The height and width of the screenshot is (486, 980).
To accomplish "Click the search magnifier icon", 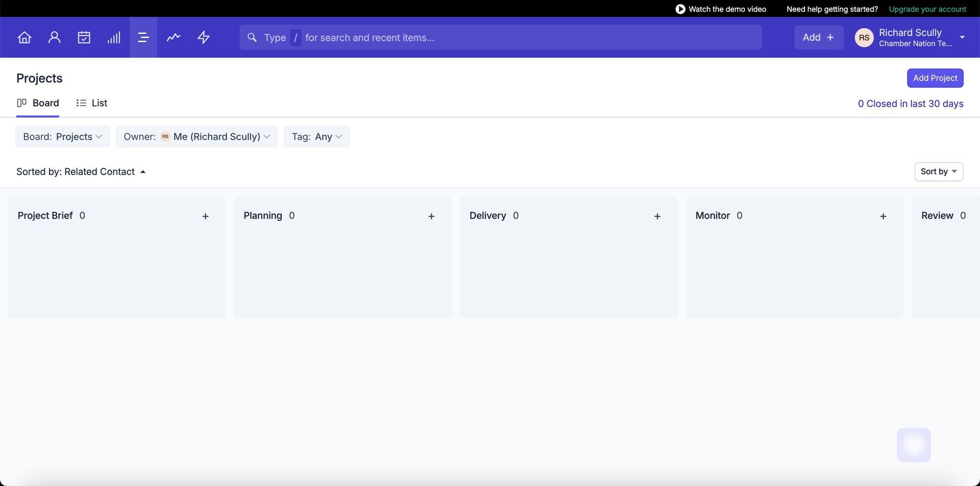I will 252,37.
